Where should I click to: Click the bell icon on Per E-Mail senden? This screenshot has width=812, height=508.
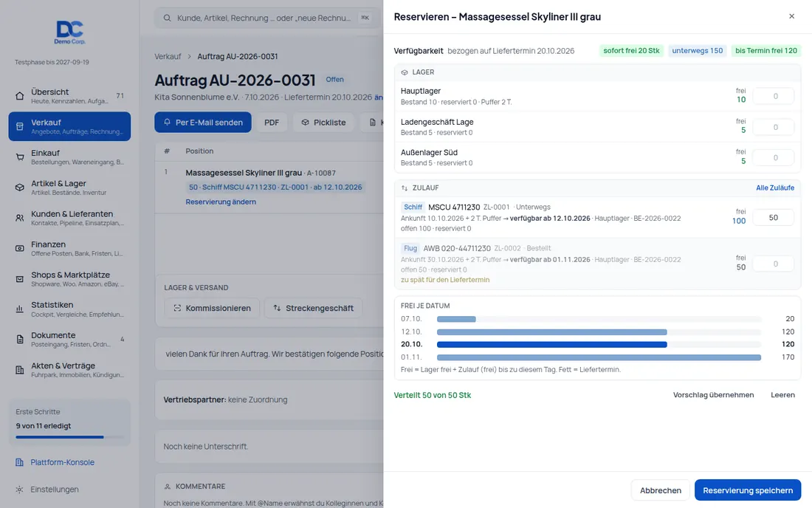coord(168,123)
